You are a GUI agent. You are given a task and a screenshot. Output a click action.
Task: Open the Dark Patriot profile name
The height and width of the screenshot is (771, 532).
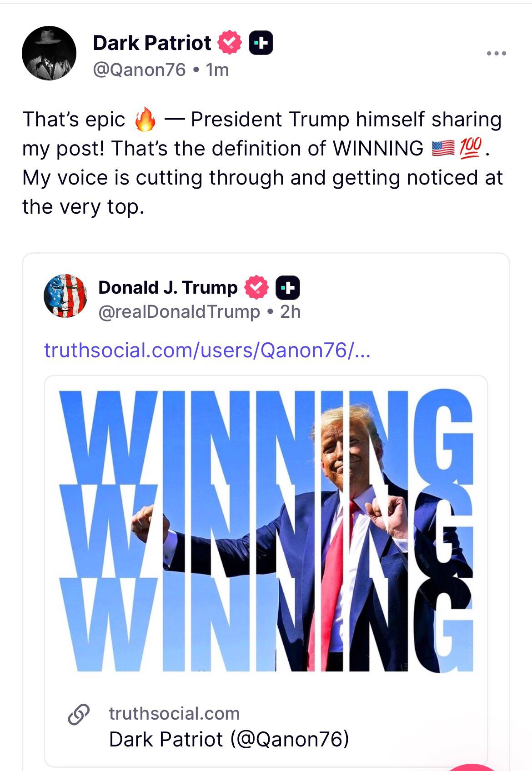pyautogui.click(x=152, y=43)
